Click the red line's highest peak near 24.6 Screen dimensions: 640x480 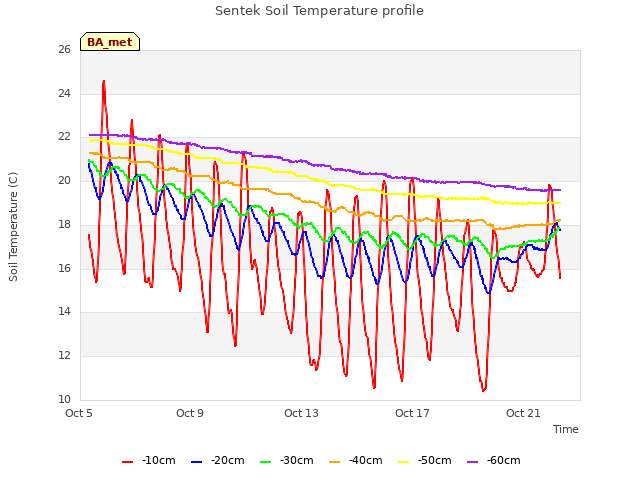click(x=104, y=81)
